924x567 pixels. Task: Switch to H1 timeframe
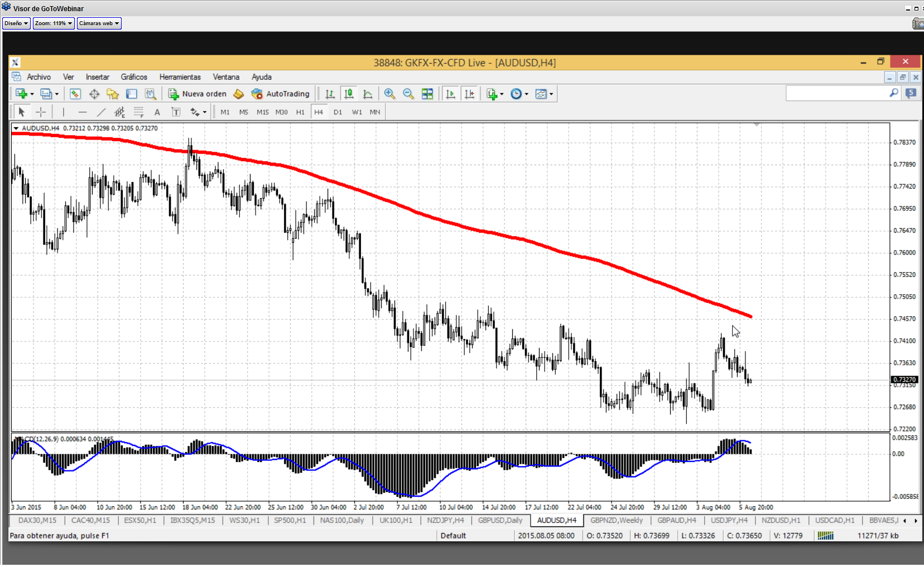tap(300, 112)
